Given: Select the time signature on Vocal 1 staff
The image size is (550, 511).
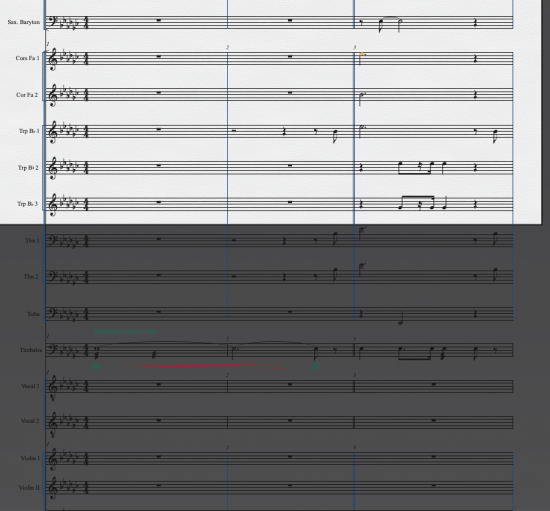Looking at the screenshot, I should 85,386.
